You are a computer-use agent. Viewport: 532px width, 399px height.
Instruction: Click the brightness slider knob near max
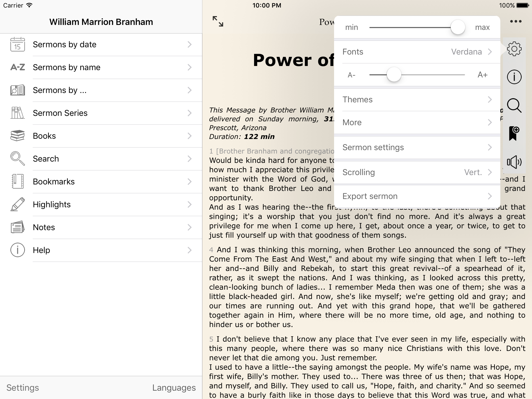[458, 27]
